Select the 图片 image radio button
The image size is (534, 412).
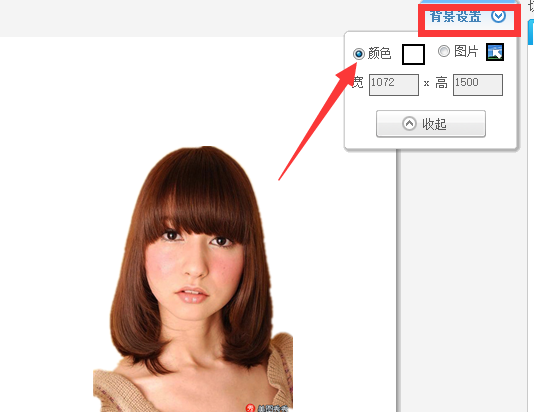pos(444,51)
